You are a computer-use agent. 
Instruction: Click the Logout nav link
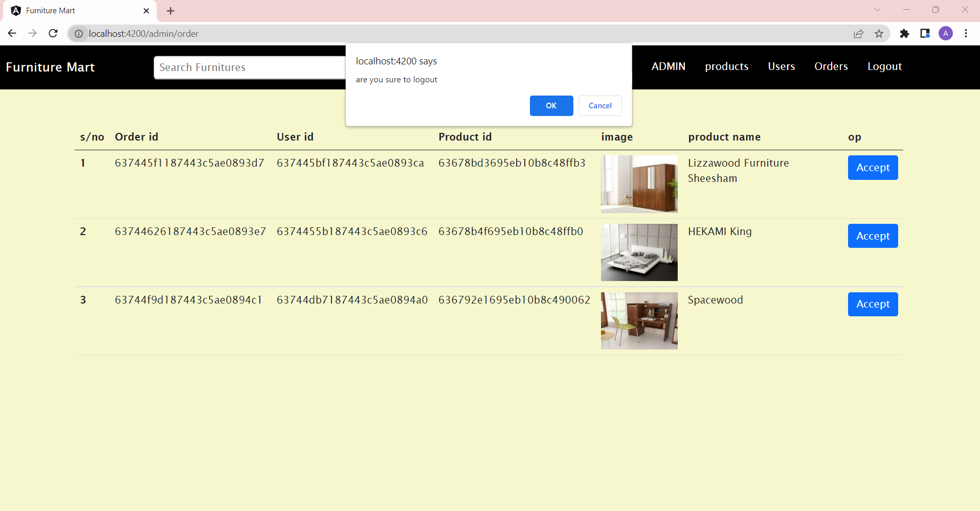tap(884, 66)
